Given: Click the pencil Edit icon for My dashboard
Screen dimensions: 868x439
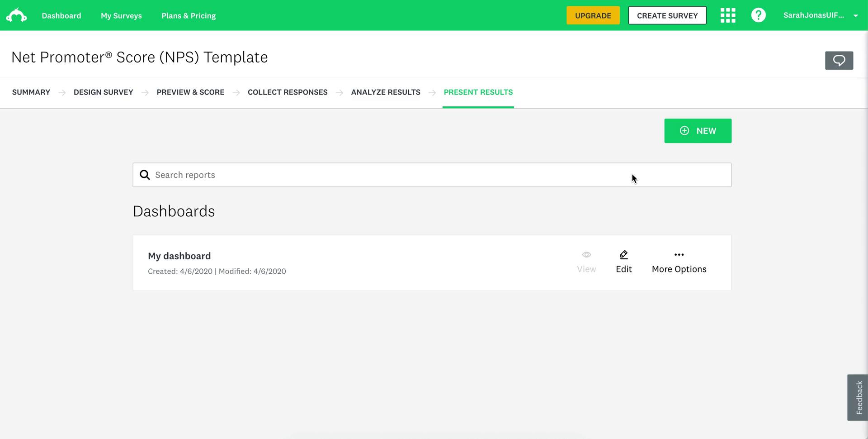Looking at the screenshot, I should pyautogui.click(x=624, y=255).
